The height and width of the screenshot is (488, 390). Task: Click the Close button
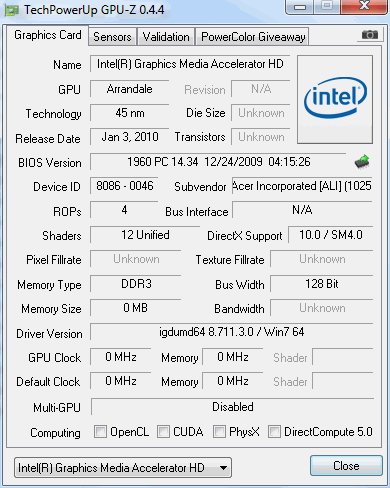tap(346, 466)
